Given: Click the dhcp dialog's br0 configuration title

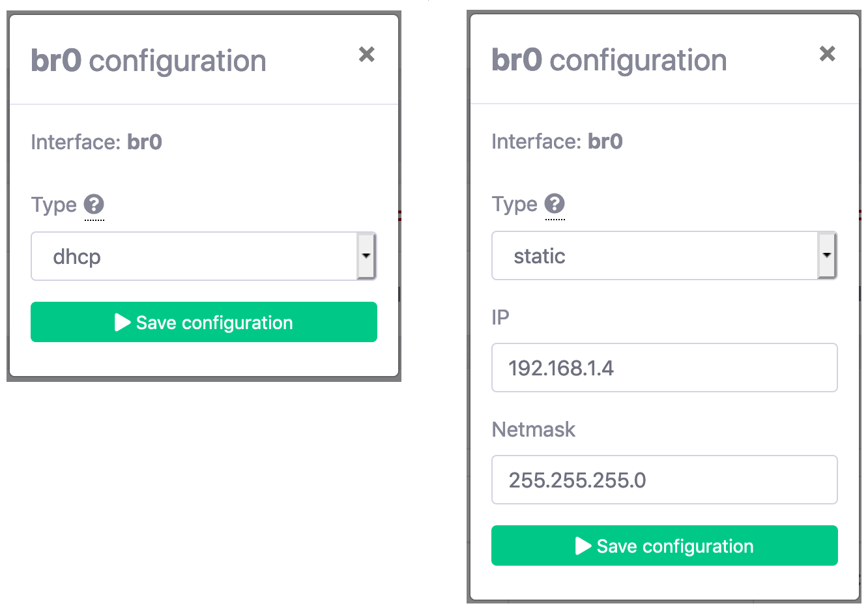Looking at the screenshot, I should coord(149,61).
